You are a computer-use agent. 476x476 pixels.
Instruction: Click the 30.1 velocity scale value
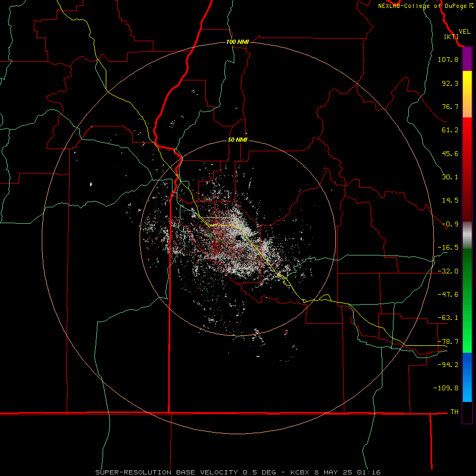click(x=450, y=177)
